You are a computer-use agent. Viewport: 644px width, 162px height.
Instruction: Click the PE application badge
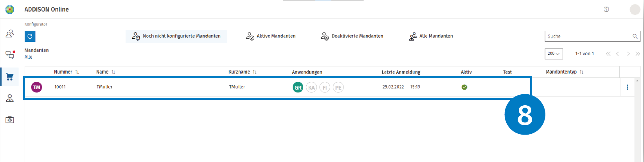tap(338, 87)
